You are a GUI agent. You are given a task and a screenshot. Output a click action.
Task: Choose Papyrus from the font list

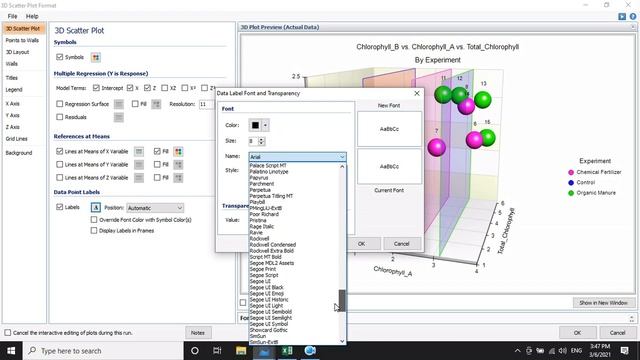[259, 178]
